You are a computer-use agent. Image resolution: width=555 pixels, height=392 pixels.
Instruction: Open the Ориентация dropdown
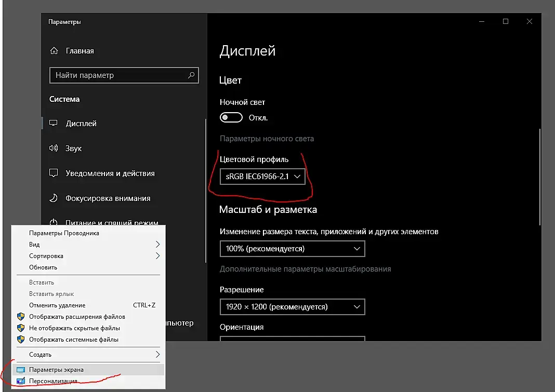[293, 339]
